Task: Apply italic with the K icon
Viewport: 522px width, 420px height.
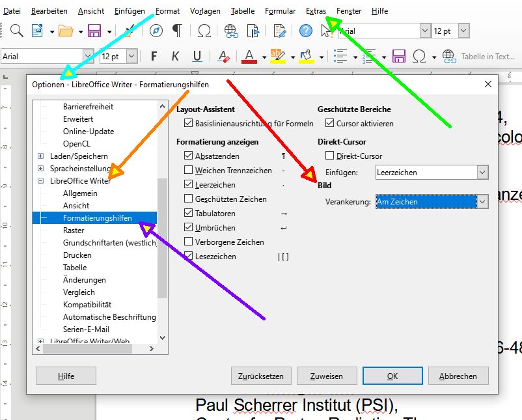Action: [x=175, y=56]
